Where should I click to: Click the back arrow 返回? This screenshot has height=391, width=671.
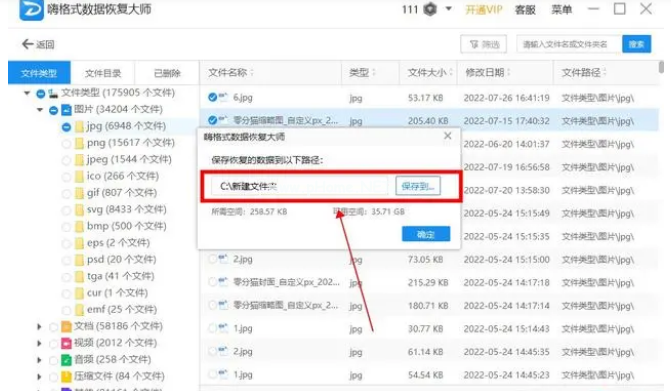38,44
